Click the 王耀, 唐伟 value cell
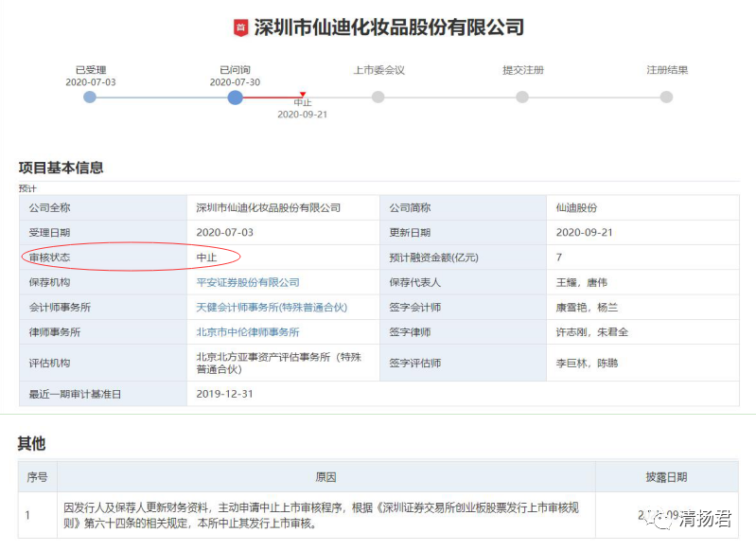 pos(642,282)
